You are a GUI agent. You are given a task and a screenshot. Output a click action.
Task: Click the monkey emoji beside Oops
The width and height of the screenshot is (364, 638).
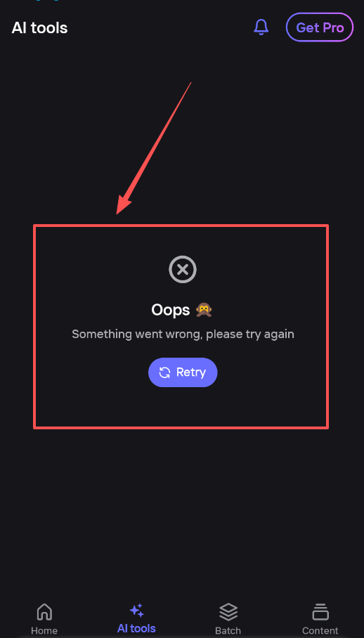(204, 310)
